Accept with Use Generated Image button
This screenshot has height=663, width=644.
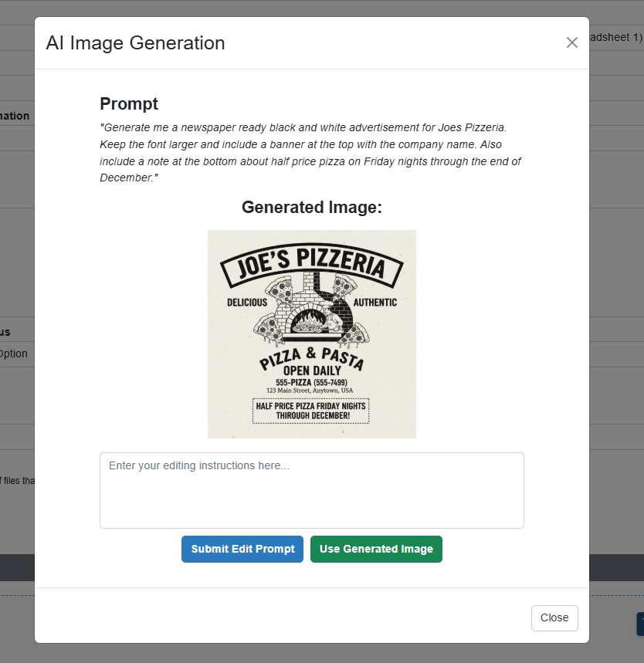376,549
